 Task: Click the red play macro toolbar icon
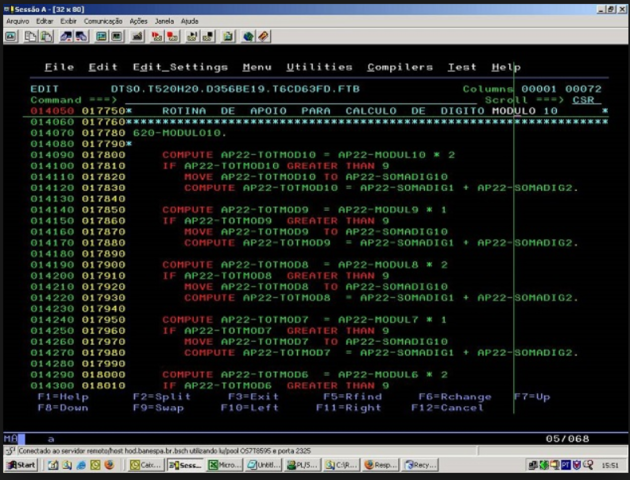click(x=157, y=37)
